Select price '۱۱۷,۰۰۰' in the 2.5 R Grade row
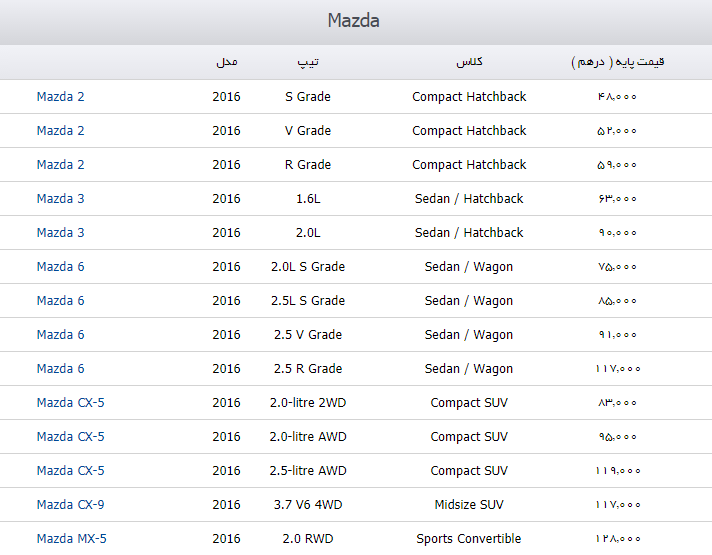Image resolution: width=712 pixels, height=555 pixels. (x=618, y=369)
